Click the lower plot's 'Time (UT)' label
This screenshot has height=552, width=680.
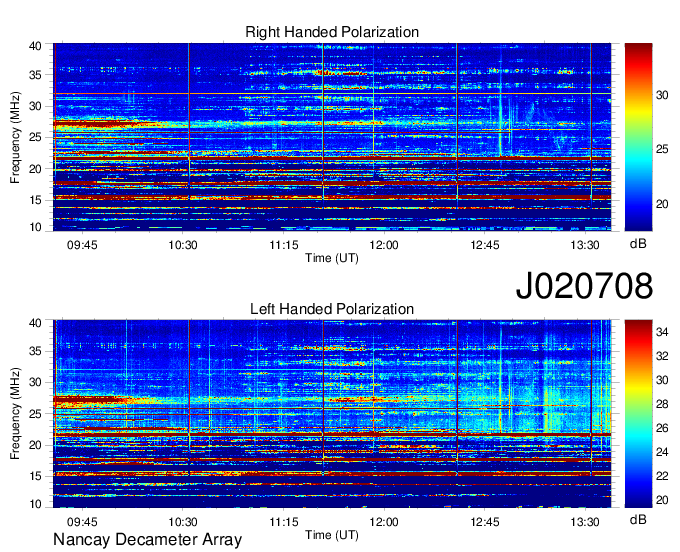pos(332,535)
